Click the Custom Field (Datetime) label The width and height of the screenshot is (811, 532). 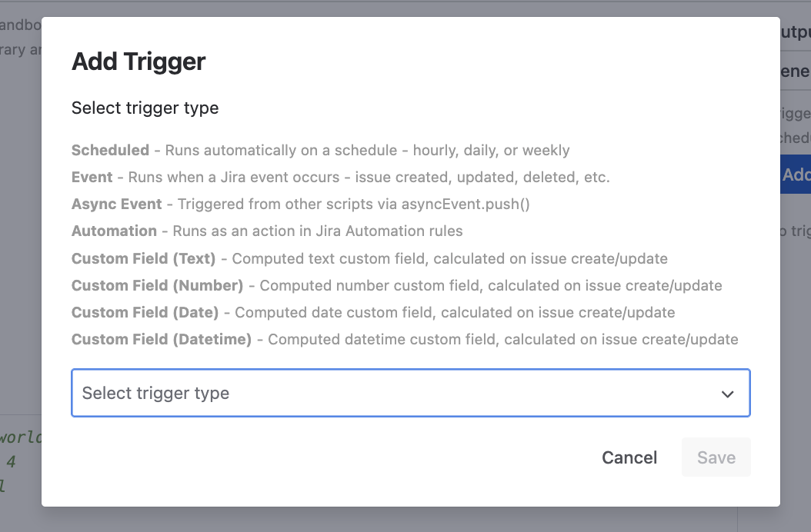pyautogui.click(x=162, y=339)
